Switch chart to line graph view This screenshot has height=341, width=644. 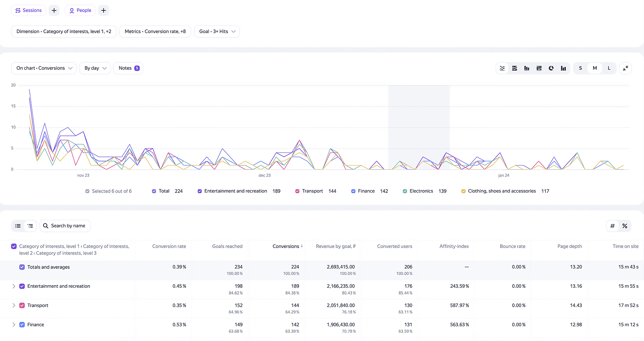(x=502, y=68)
